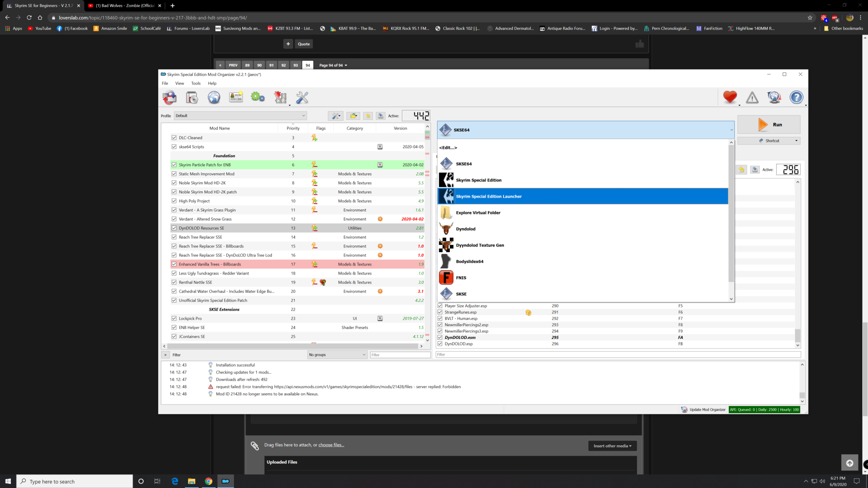Open the Profile Default dropdown
The width and height of the screenshot is (868, 488).
pos(240,116)
